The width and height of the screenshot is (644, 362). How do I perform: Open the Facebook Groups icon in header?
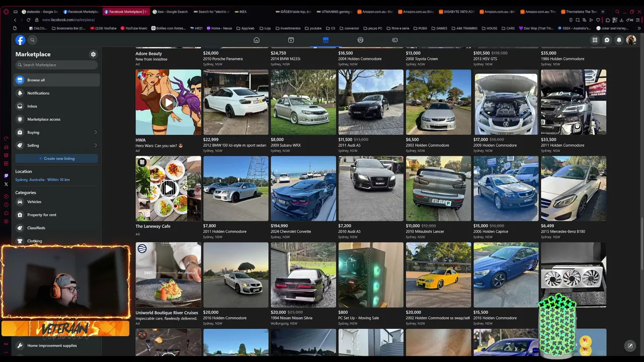pos(360,40)
